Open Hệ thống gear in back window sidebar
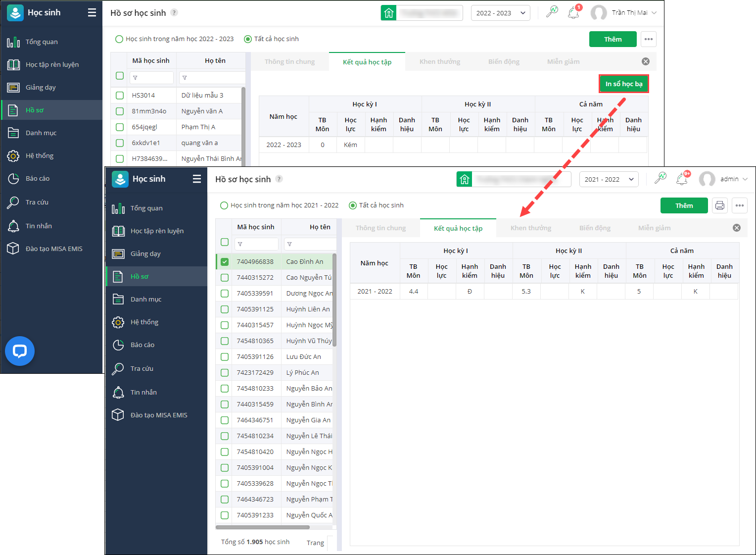The width and height of the screenshot is (756, 555). click(13, 156)
